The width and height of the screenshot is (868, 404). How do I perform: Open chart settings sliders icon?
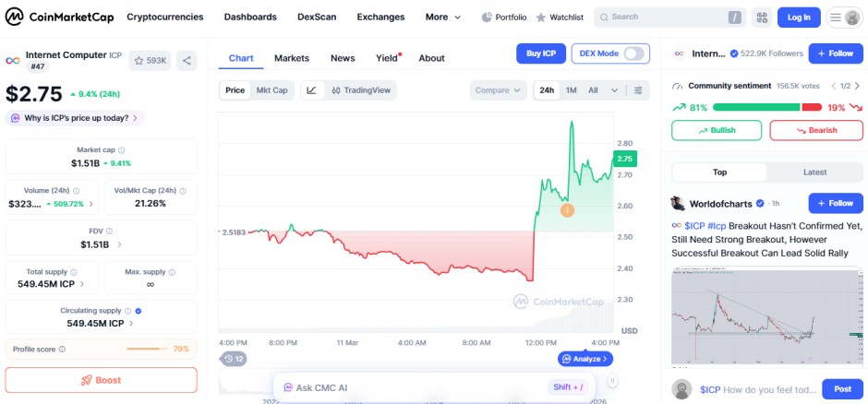click(x=638, y=90)
